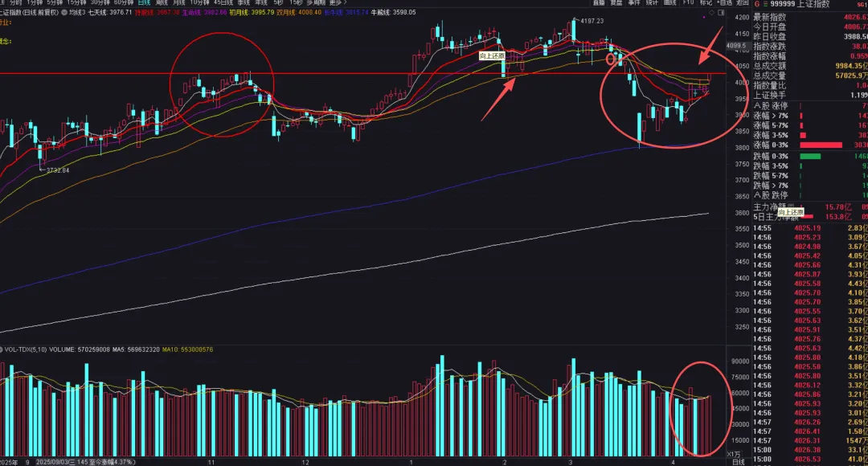Viewport: 868px width, 466px height.
Task: Toggle the side panel icon beside diamond
Action: [x=721, y=13]
